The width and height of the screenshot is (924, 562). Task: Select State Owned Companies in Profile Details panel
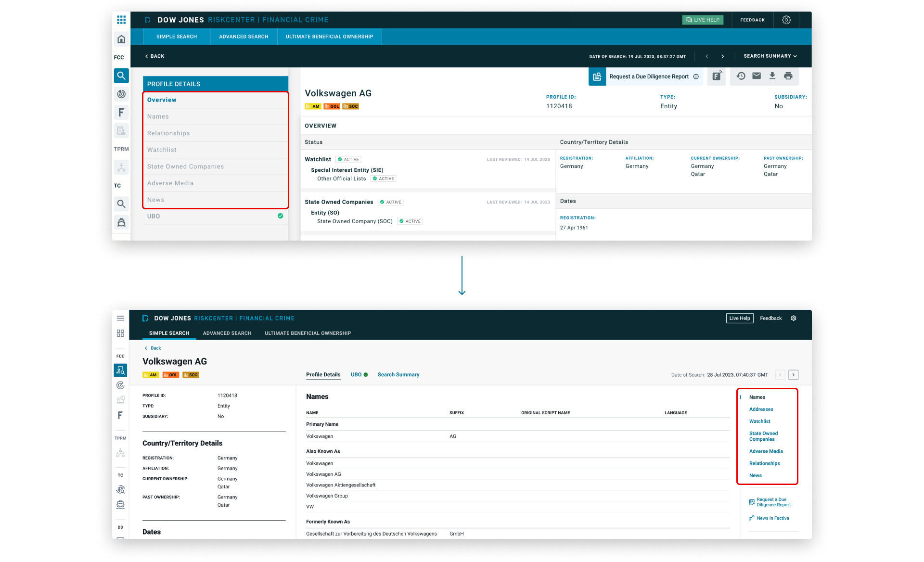tap(215, 166)
